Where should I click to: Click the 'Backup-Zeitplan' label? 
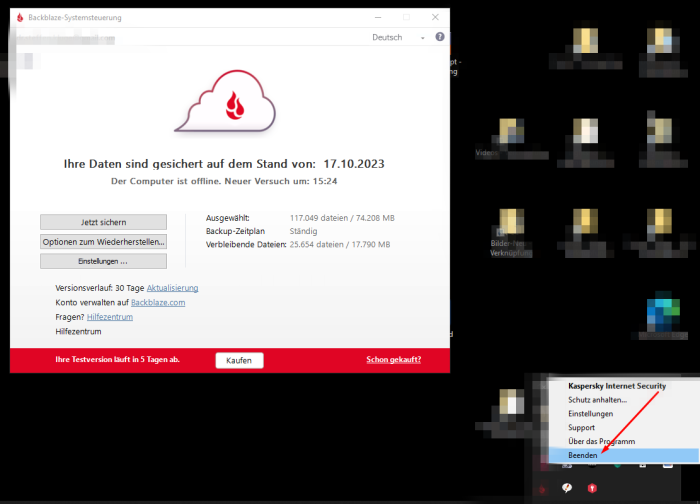click(235, 231)
